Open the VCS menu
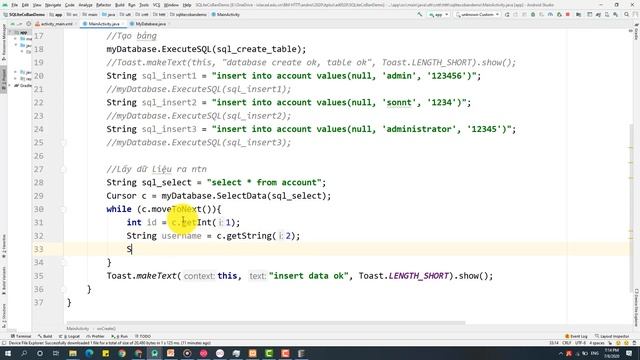Screen dimensions: 640x360 pyautogui.click(x=156, y=5)
